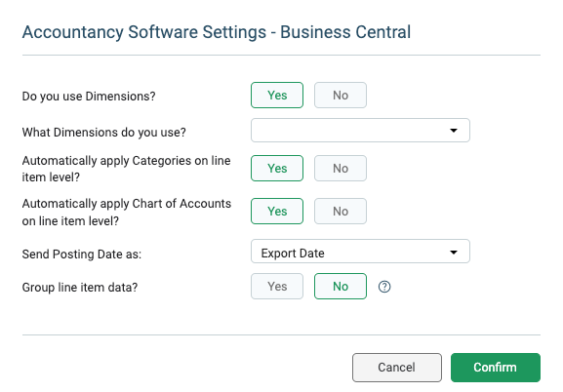563x392 pixels.
Task: Select No for Group line item data
Action: [x=341, y=286]
